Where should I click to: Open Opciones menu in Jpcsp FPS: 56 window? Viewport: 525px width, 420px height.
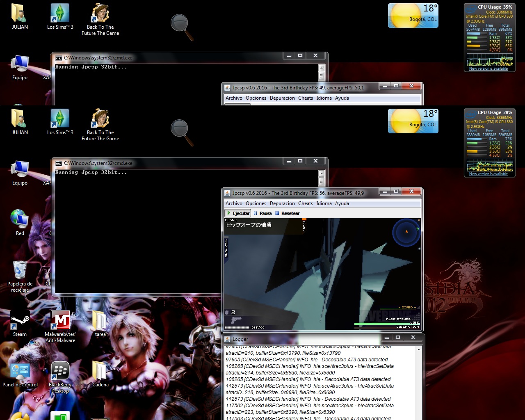pos(256,203)
